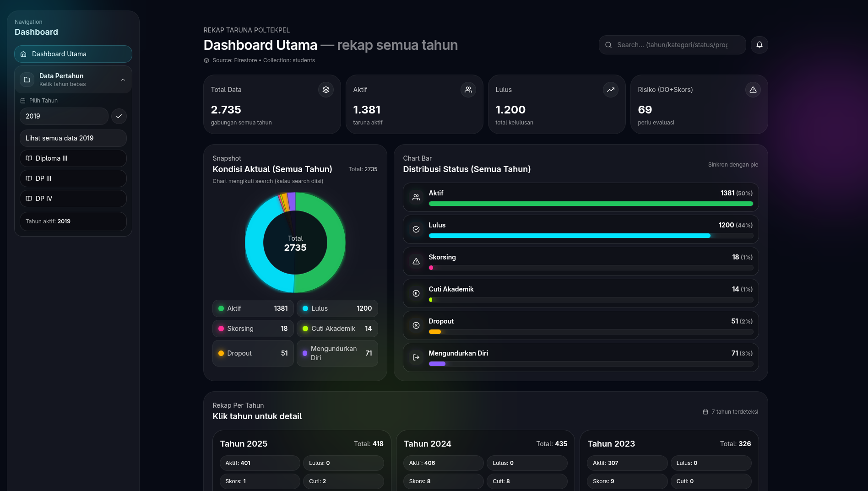Viewport: 868px width, 491px height.
Task: Click the Dropout legend chip showing 51
Action: click(253, 353)
